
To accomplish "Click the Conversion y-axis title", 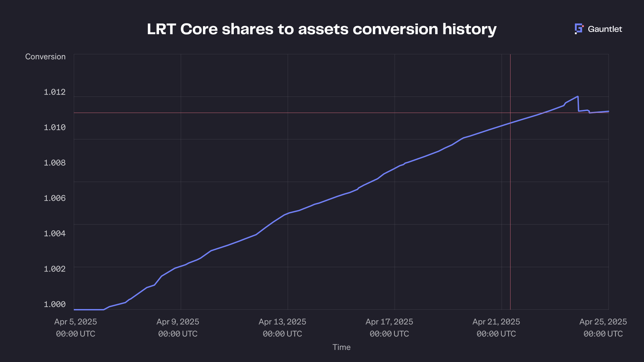I will (x=45, y=57).
